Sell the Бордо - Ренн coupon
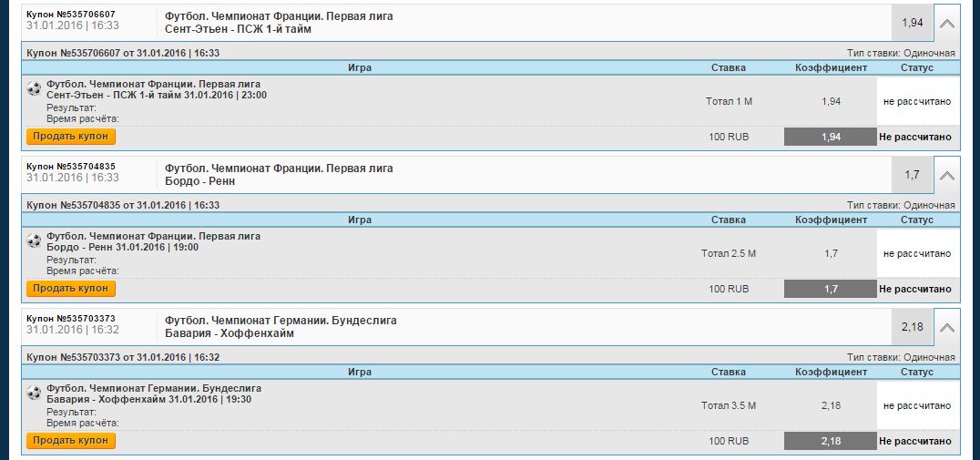This screenshot has width=980, height=460. click(x=71, y=288)
